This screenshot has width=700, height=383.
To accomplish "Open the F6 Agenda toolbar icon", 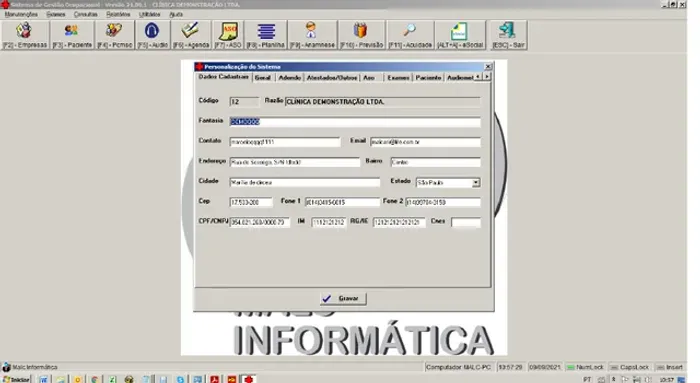I will 191,35.
